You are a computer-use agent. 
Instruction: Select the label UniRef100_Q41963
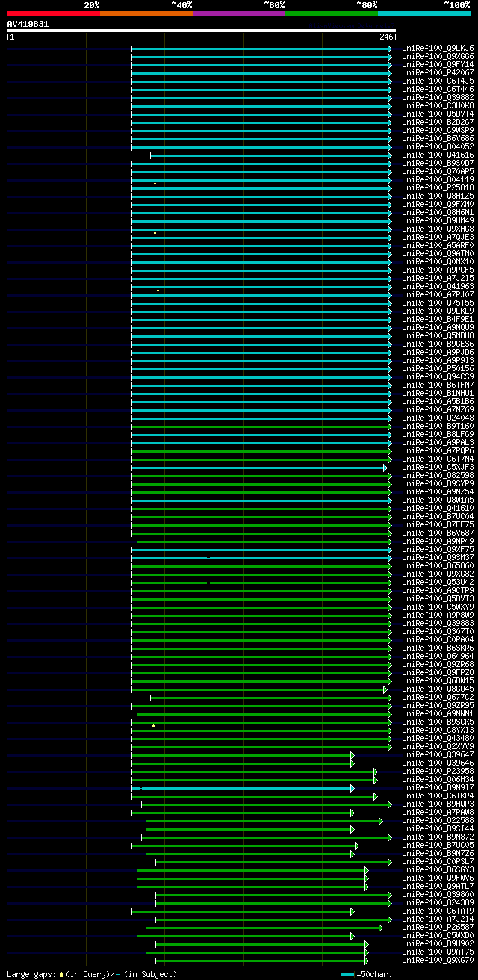[438, 286]
